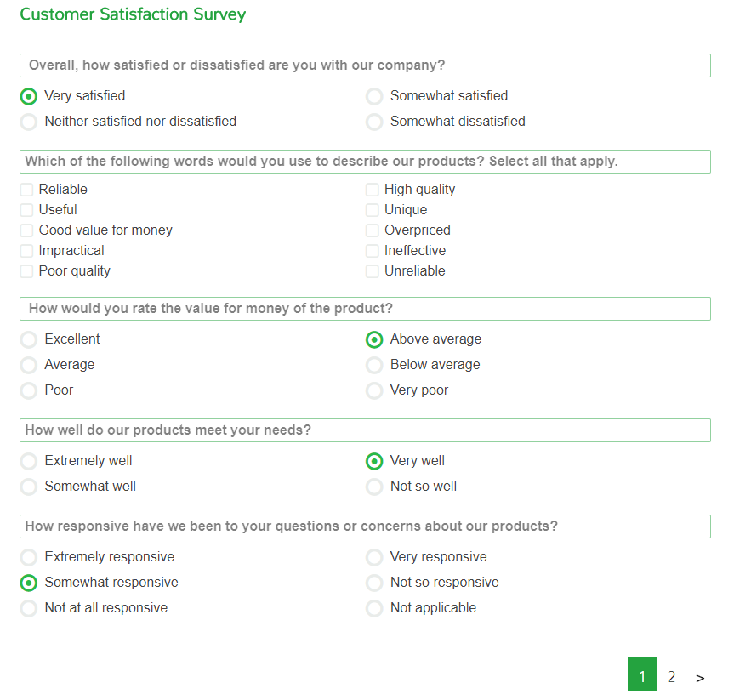Select Somewhat dissatisfied radio button

tap(374, 122)
